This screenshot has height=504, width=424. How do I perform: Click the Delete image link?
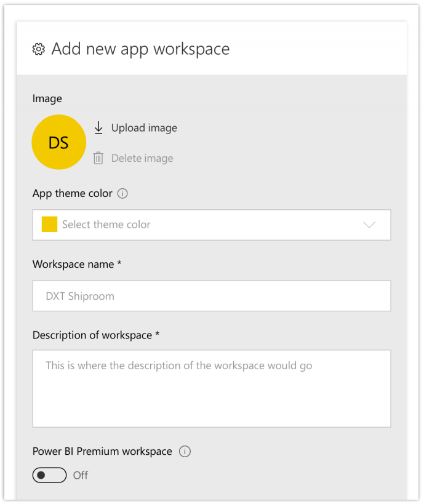[x=142, y=158]
